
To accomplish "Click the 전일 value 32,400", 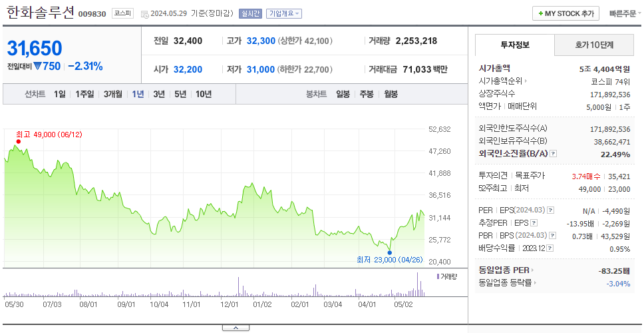I will point(188,41).
